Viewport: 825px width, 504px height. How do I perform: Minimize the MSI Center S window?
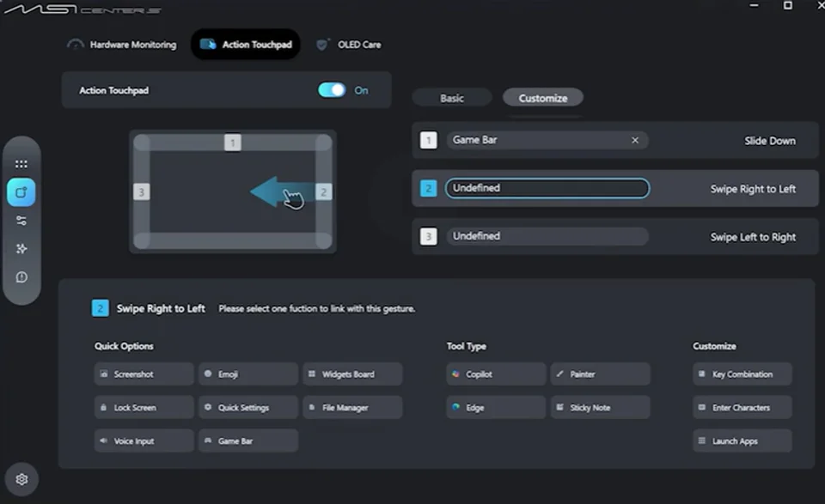754,5
